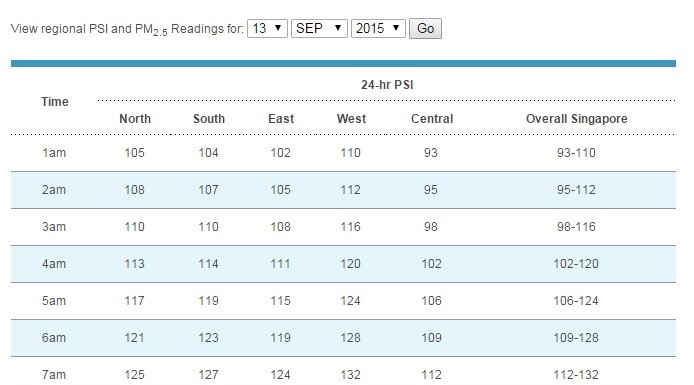
Task: Click the Go button
Action: (425, 29)
